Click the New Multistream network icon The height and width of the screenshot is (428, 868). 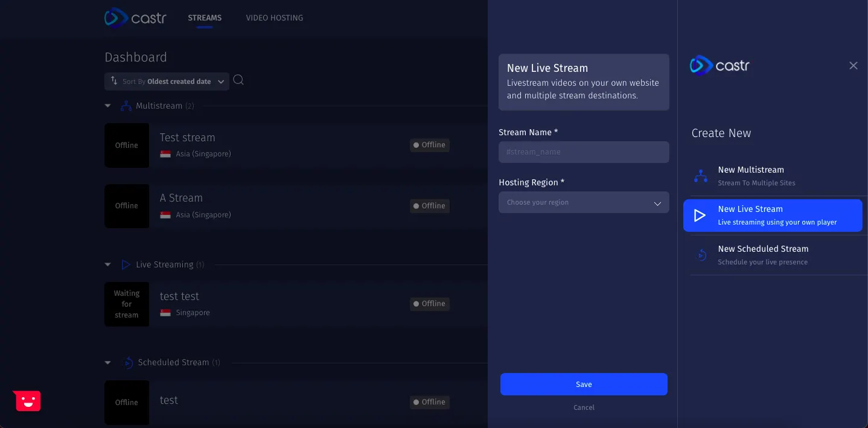pos(700,176)
